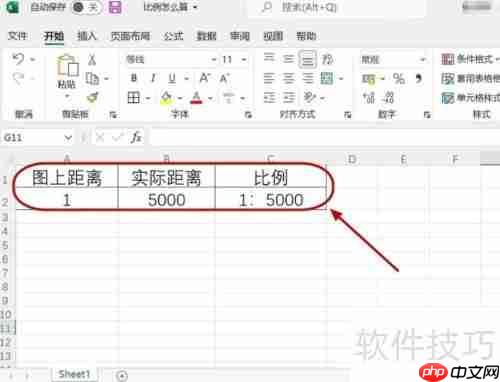Open the font size dropdown

[244, 60]
